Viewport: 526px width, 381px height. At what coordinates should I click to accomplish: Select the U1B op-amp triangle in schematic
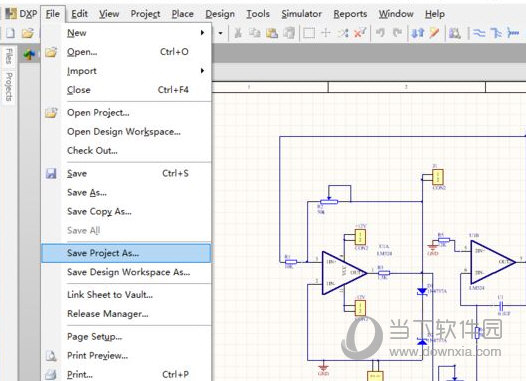(492, 262)
